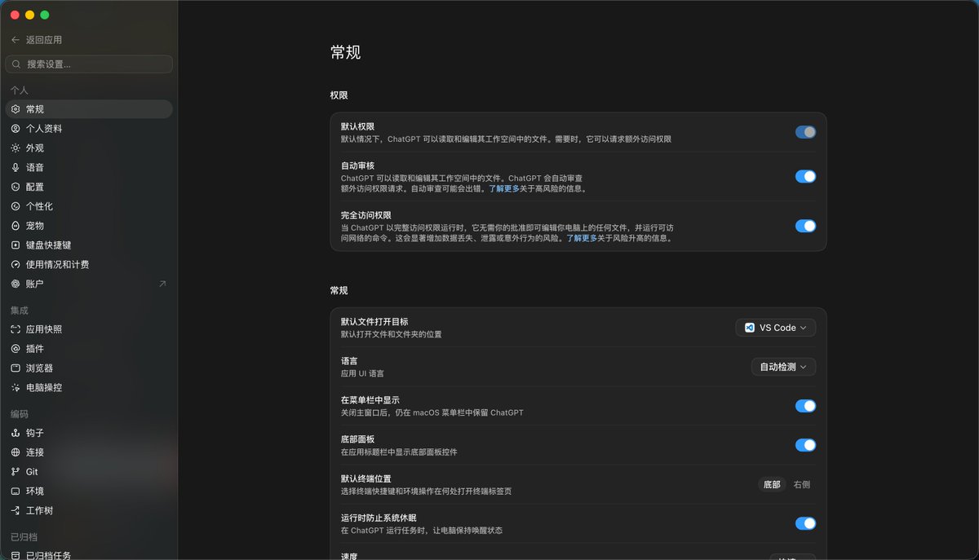Image resolution: width=979 pixels, height=560 pixels.
Task: Click the 编码 sidebar group label
Action: [20, 414]
